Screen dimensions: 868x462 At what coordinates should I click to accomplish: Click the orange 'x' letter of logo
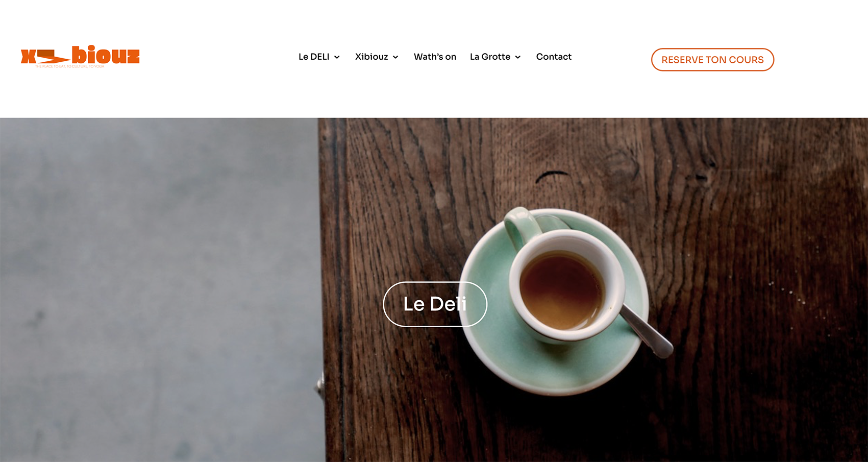pyautogui.click(x=28, y=56)
